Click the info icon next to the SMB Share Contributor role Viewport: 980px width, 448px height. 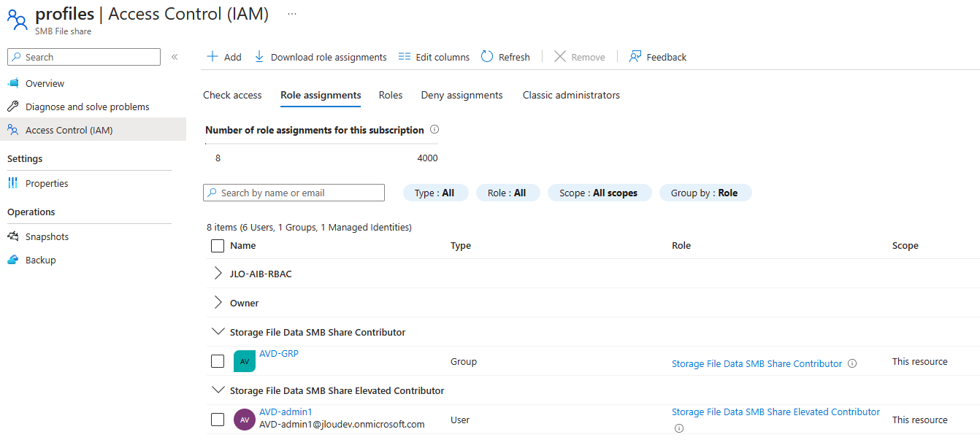(852, 363)
